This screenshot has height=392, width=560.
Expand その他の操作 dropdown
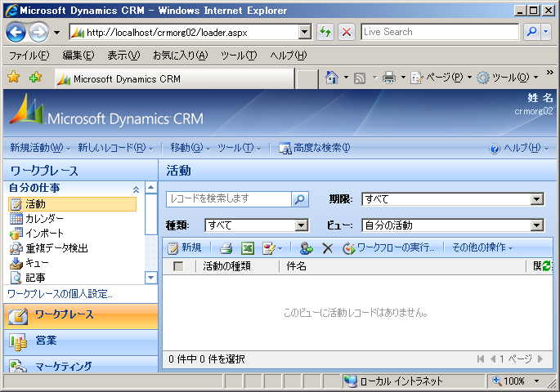(482, 247)
